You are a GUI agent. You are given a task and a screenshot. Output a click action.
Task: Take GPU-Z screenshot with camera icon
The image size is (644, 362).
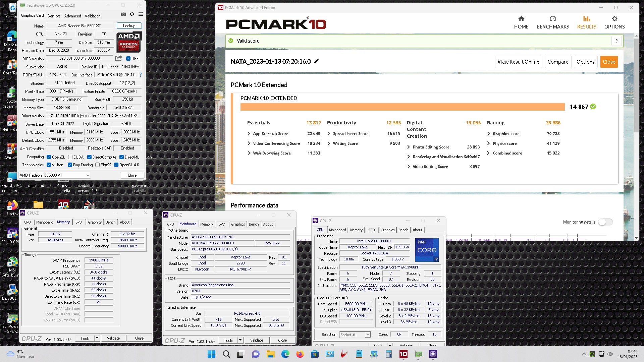click(123, 14)
